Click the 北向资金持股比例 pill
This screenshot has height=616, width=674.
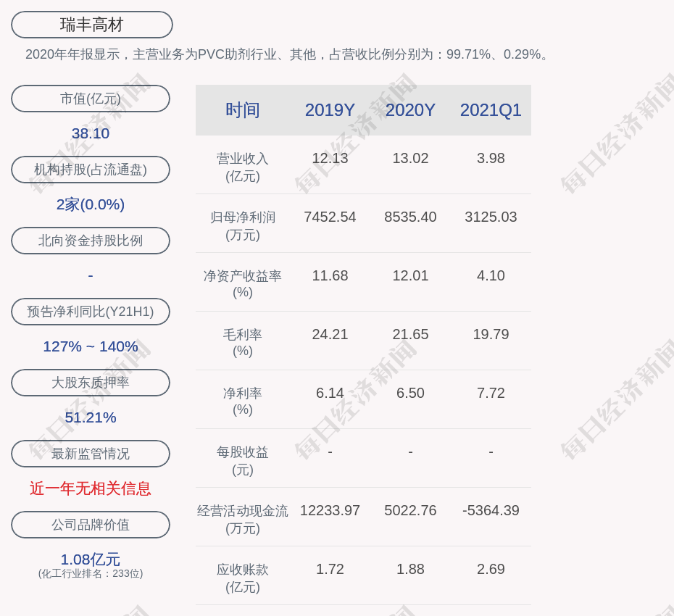91,241
